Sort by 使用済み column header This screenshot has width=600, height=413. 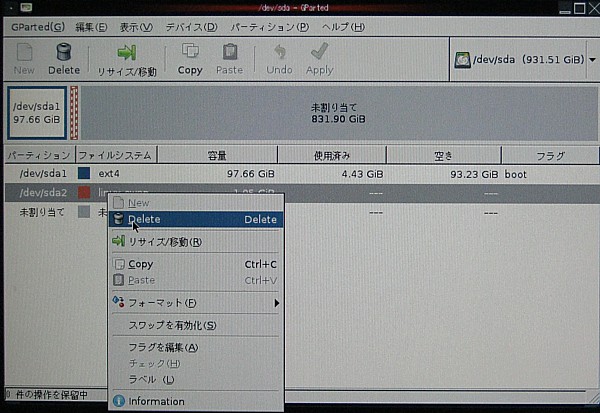[332, 155]
